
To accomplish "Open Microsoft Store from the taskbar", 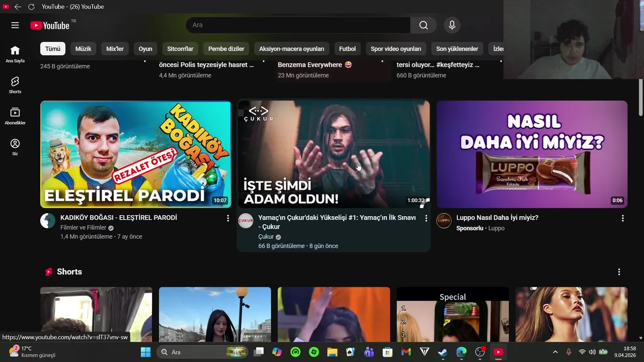I will click(x=387, y=352).
